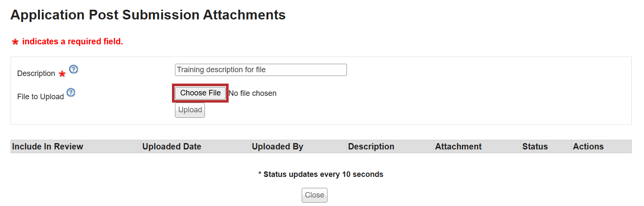Screen dimensions: 644x206
Task: Click the Actions column header
Action: [588, 146]
